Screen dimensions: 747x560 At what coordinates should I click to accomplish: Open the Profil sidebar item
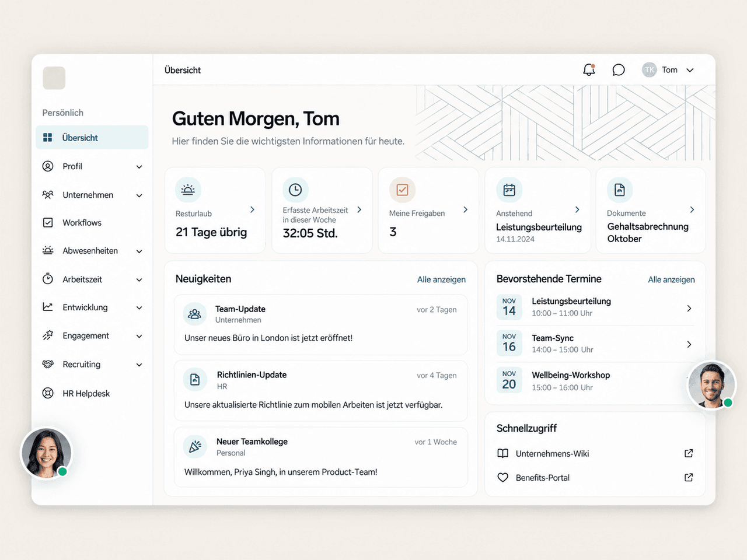92,166
